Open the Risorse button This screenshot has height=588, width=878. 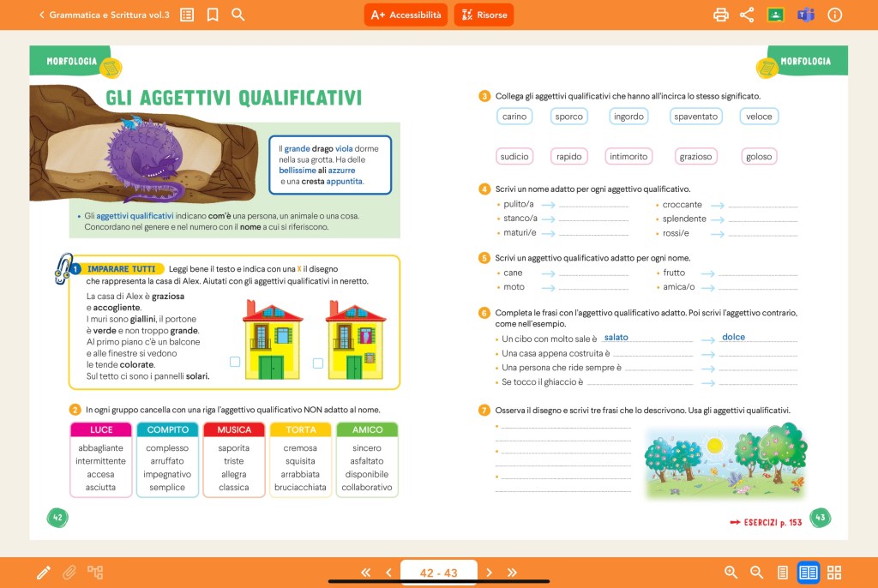pyautogui.click(x=484, y=15)
